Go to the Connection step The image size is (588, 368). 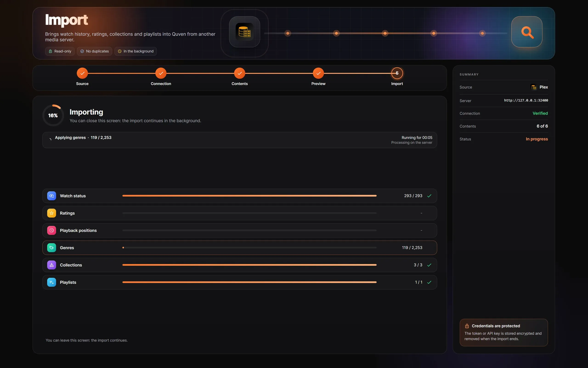[161, 73]
